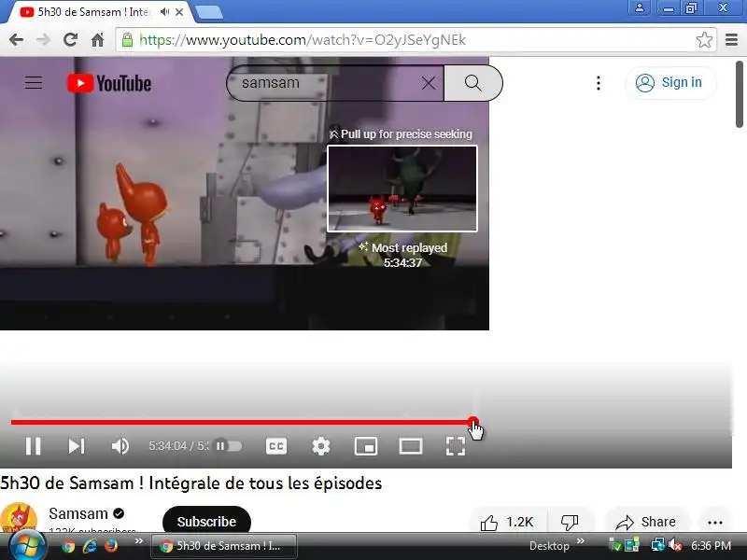Select the 5h30 de Samsam taskbar button
Screen dimensions: 747x560
[x=224, y=546]
